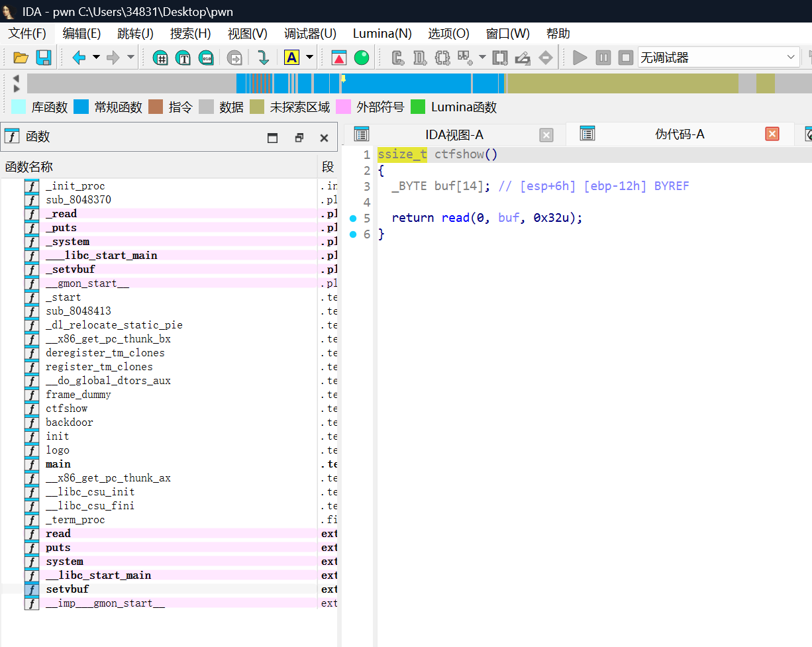The height and width of the screenshot is (647, 812).
Task: Click the teal jump-down arrow icon
Action: (263, 58)
